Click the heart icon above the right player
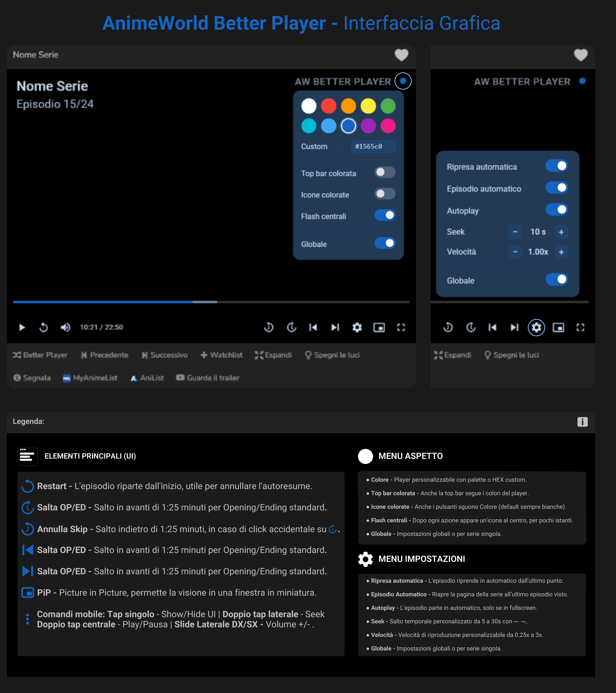 581,55
